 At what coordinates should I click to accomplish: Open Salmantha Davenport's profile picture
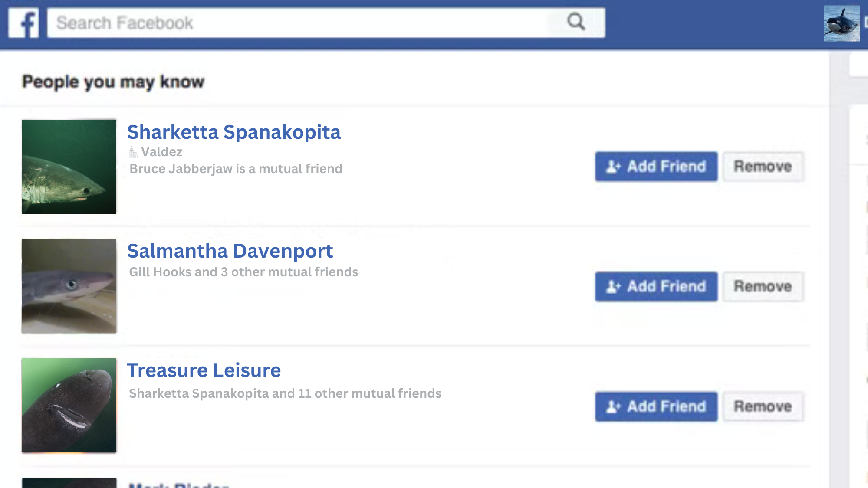(69, 286)
